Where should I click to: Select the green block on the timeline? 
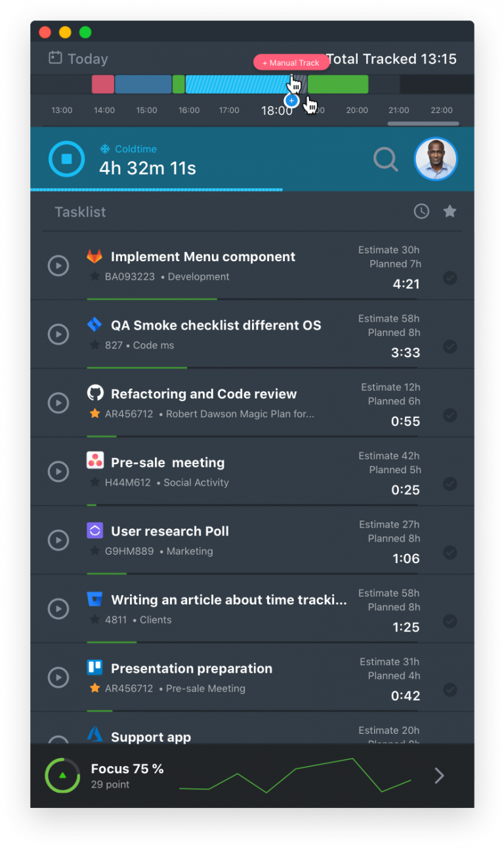(x=338, y=85)
